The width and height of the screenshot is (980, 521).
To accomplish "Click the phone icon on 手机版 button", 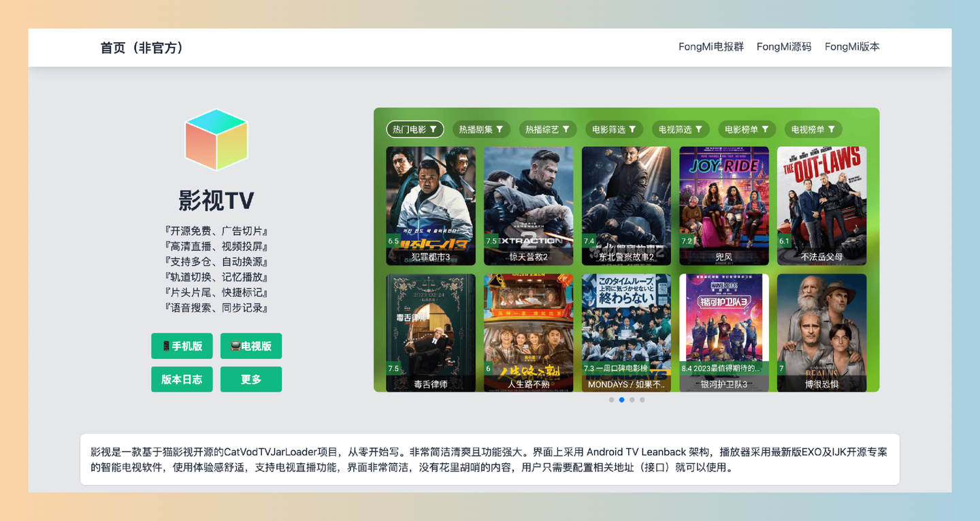I will [167, 346].
